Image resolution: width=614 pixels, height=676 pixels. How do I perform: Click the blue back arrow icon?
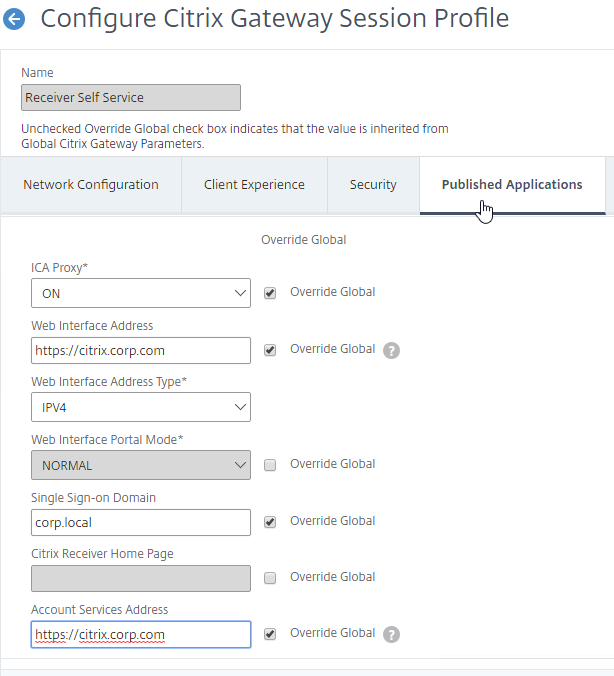(x=14, y=19)
